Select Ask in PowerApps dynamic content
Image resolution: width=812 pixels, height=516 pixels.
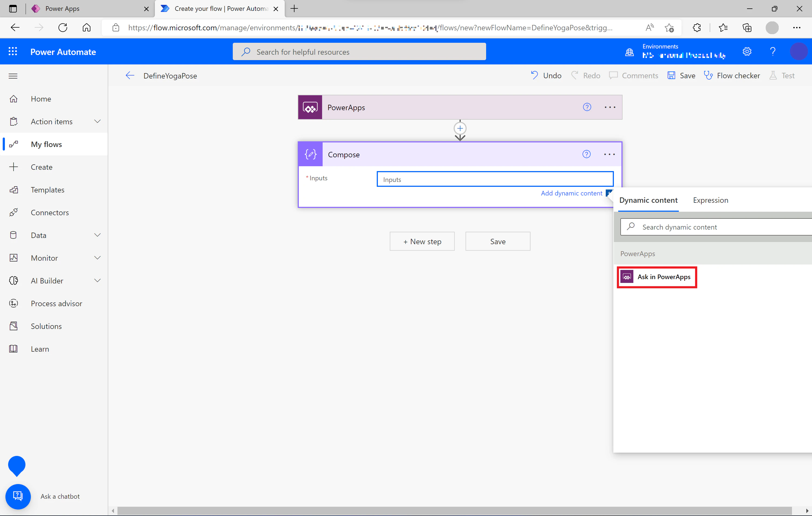click(657, 277)
